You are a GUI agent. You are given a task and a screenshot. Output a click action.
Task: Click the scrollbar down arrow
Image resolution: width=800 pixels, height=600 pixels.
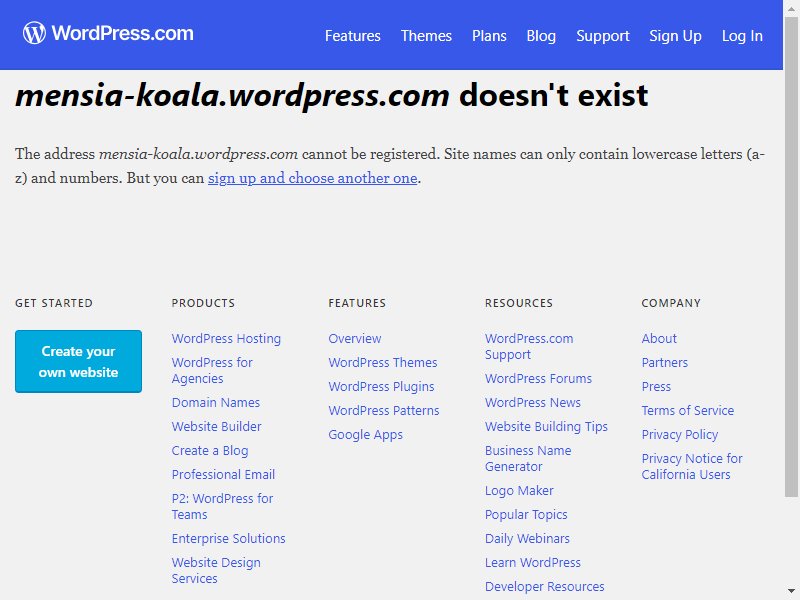click(x=791, y=592)
